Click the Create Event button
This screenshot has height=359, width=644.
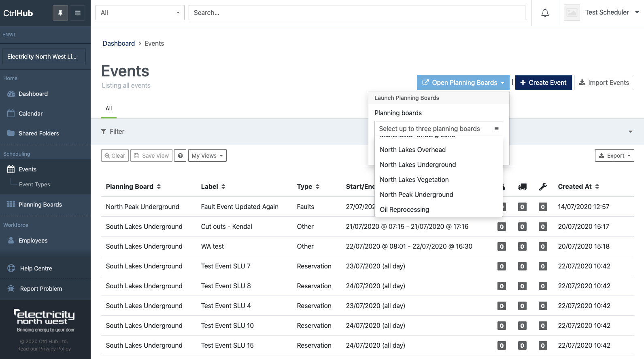[543, 82]
